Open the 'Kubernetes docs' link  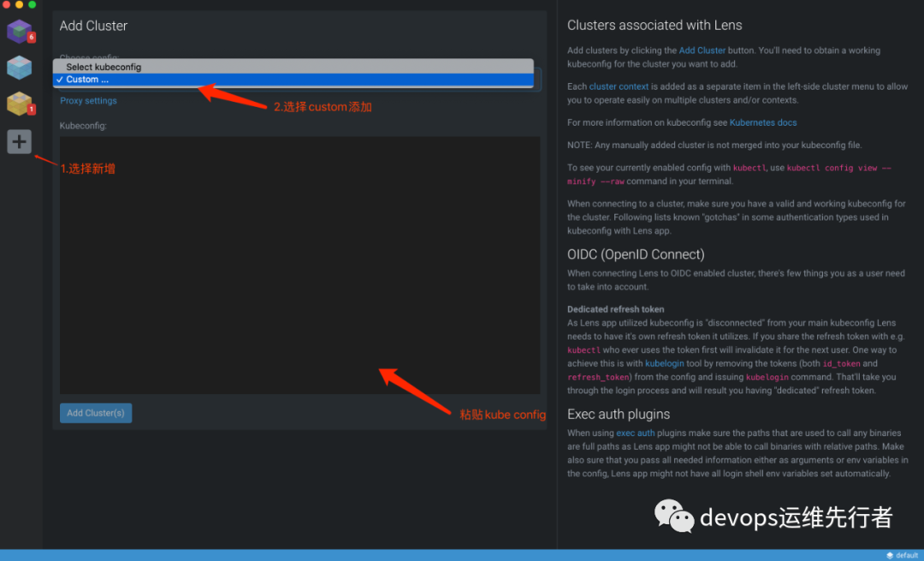(x=763, y=123)
